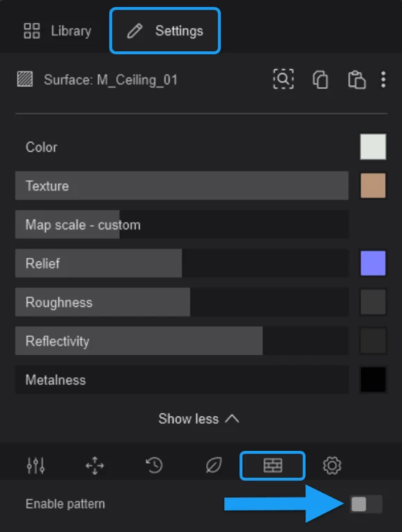Copy the material with the copy icon

point(320,80)
